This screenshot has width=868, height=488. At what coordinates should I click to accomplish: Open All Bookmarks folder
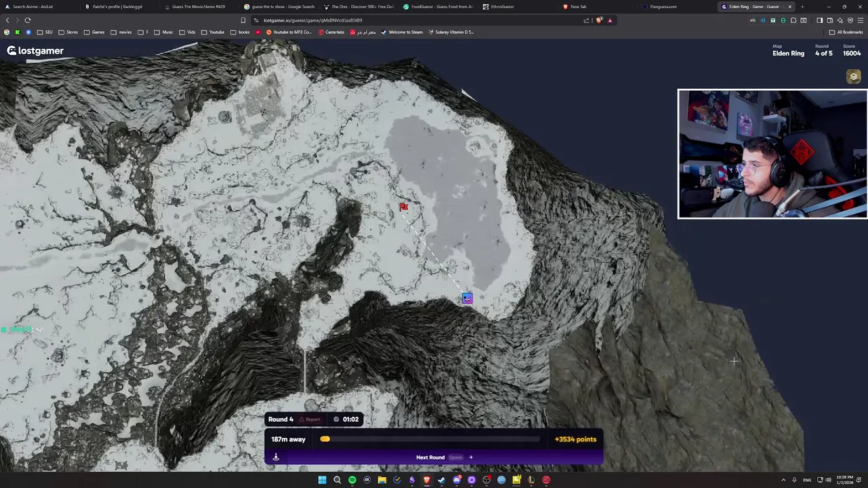[846, 32]
